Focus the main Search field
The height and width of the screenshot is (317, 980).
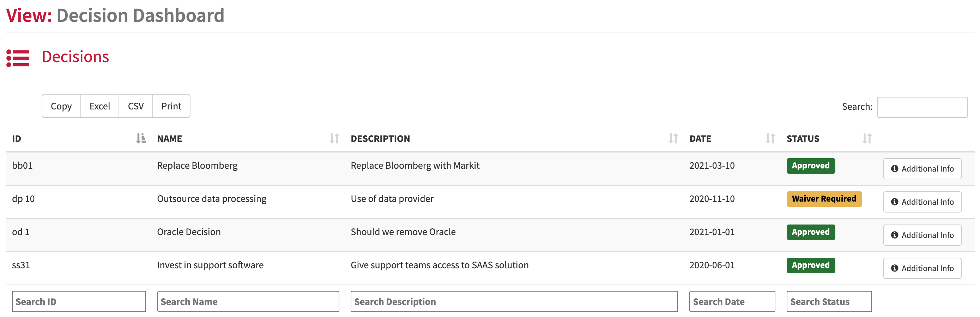click(922, 107)
